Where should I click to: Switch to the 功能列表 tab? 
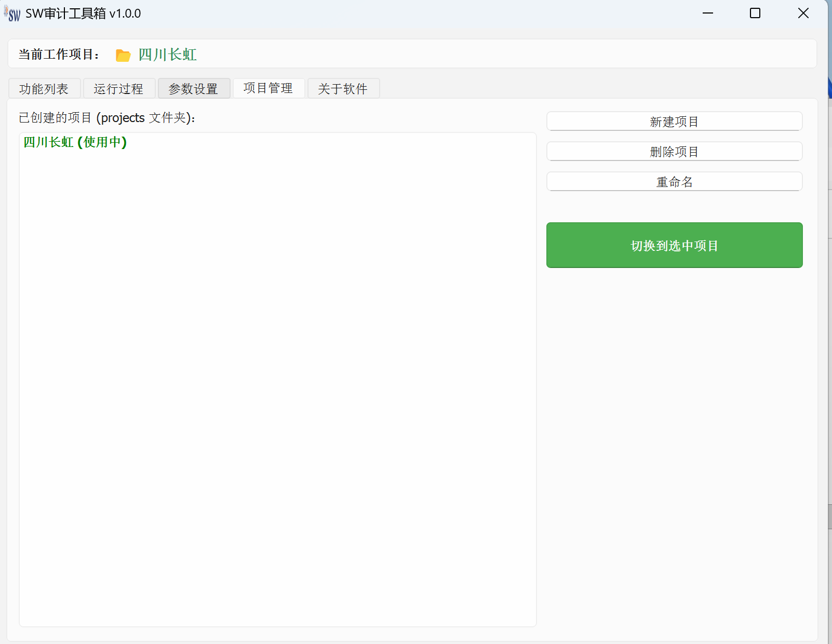pos(44,89)
